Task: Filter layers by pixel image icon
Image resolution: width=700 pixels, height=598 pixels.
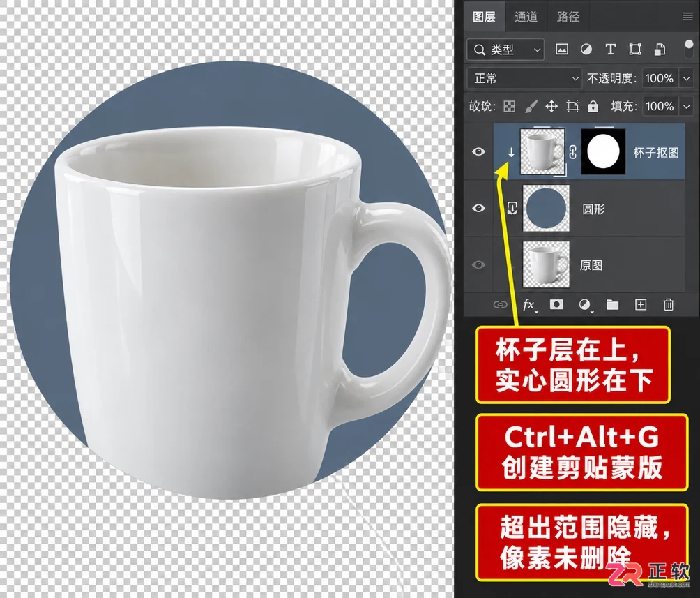Action: click(x=562, y=49)
